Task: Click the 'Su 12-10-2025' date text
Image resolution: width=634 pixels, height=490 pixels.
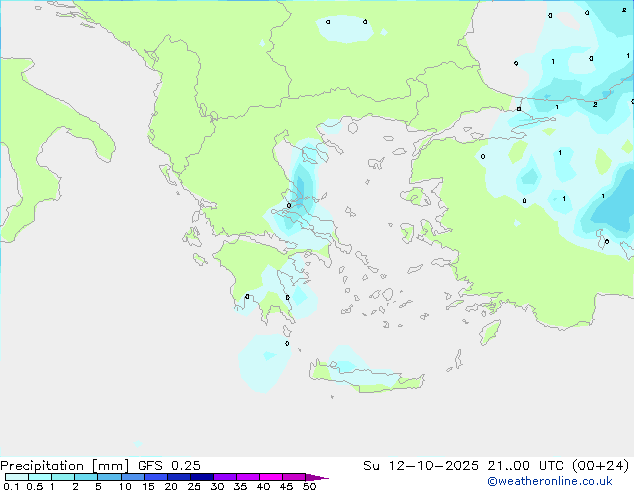Action: point(421,466)
